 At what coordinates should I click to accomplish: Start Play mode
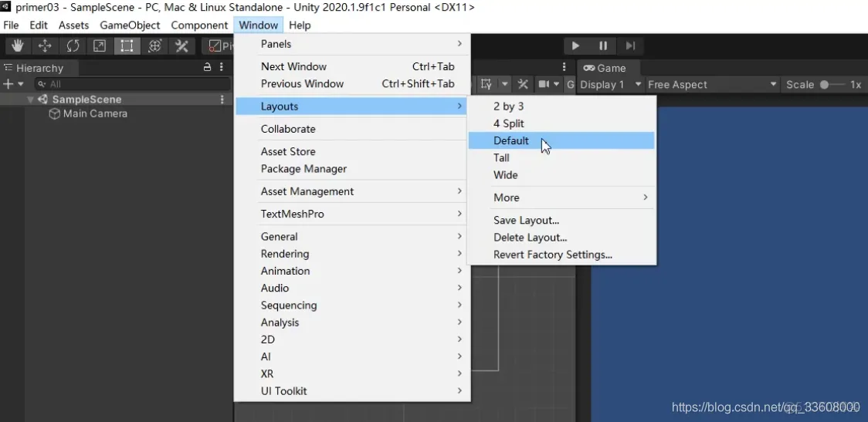575,46
